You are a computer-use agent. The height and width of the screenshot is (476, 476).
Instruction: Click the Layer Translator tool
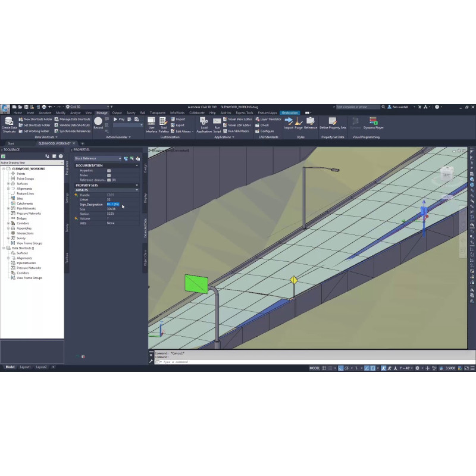pyautogui.click(x=271, y=119)
